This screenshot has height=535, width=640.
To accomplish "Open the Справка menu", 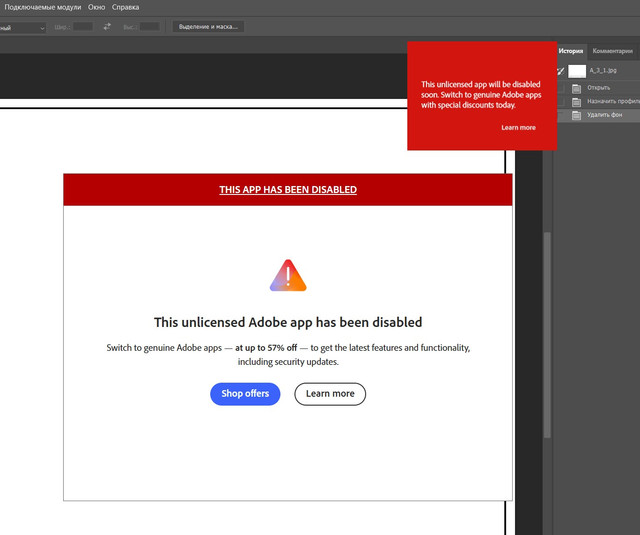I will pyautogui.click(x=125, y=7).
